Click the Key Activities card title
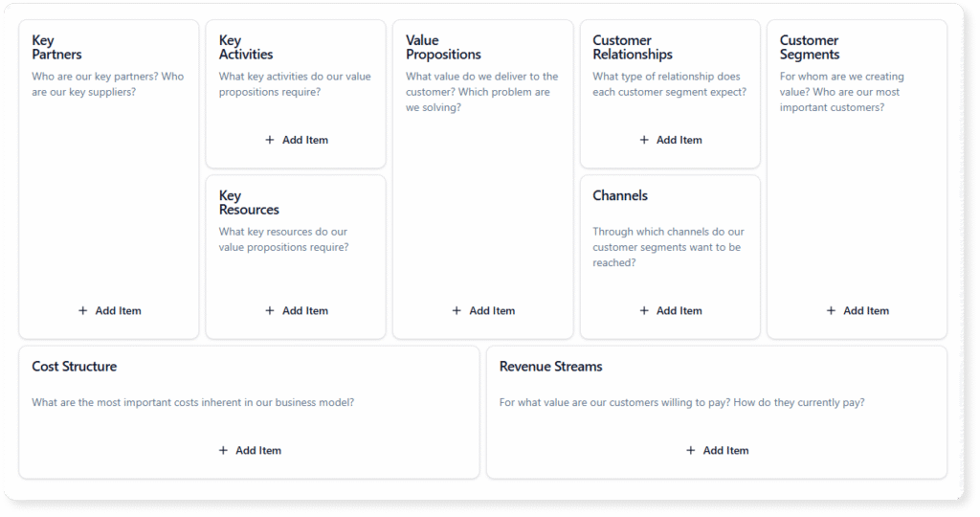This screenshot has height=517, width=980. click(x=246, y=48)
